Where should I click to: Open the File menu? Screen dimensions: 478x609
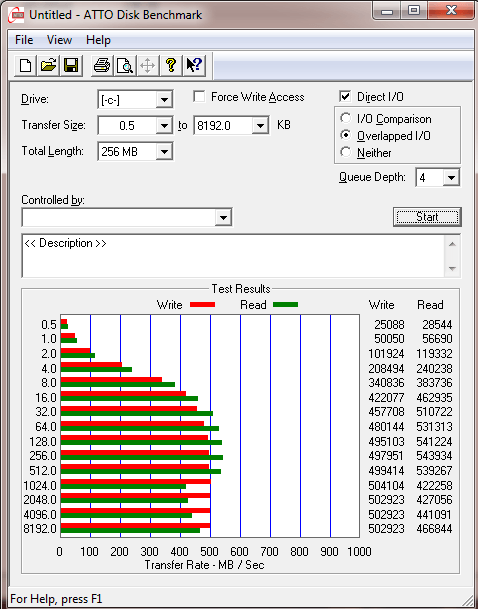(x=24, y=40)
